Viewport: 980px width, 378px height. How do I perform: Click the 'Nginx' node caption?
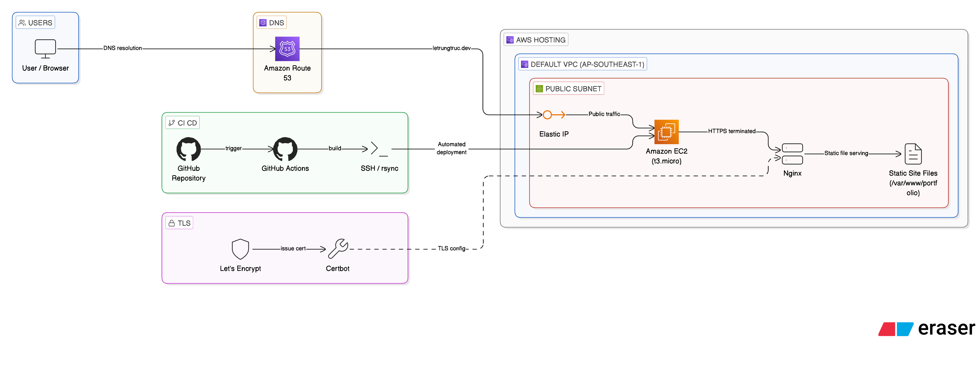(792, 173)
